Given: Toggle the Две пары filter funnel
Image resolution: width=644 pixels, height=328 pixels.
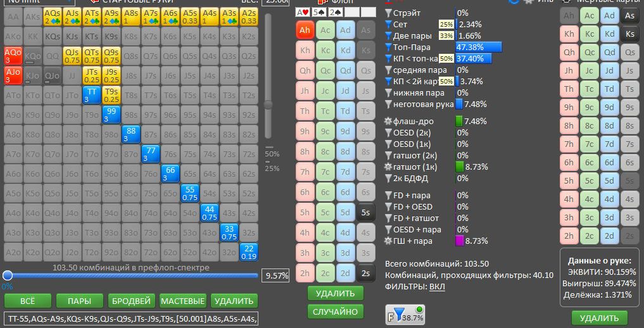Looking at the screenshot, I should tap(389, 35).
